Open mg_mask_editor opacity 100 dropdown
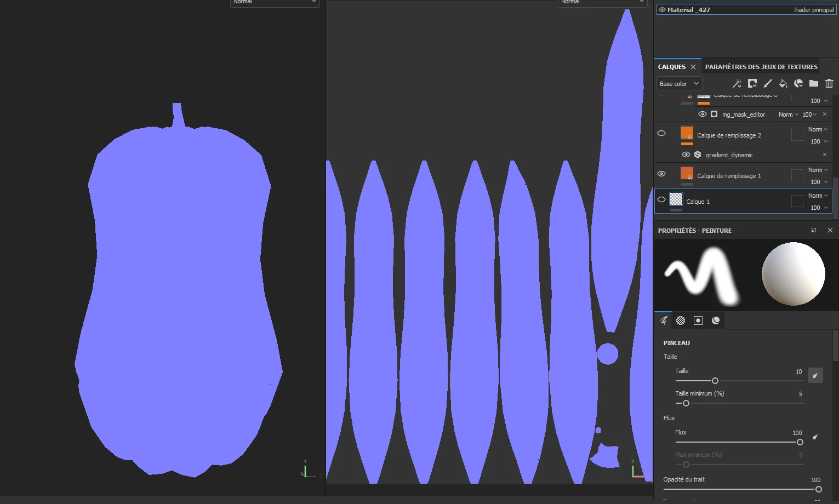The width and height of the screenshot is (839, 504). pos(809,114)
